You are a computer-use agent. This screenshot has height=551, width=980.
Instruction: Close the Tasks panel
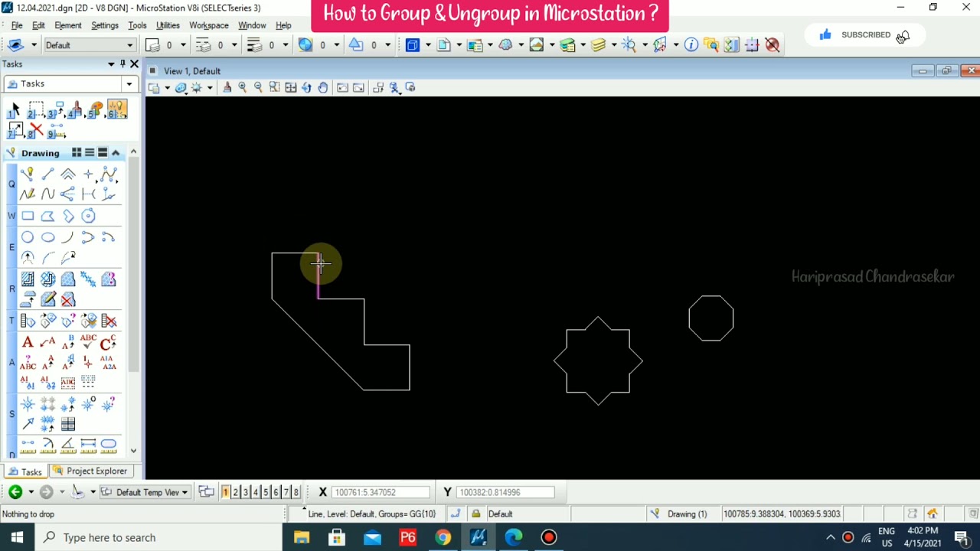point(134,64)
